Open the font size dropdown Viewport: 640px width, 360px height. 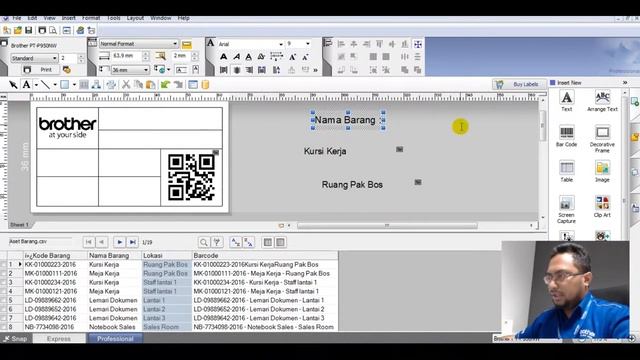[x=307, y=44]
